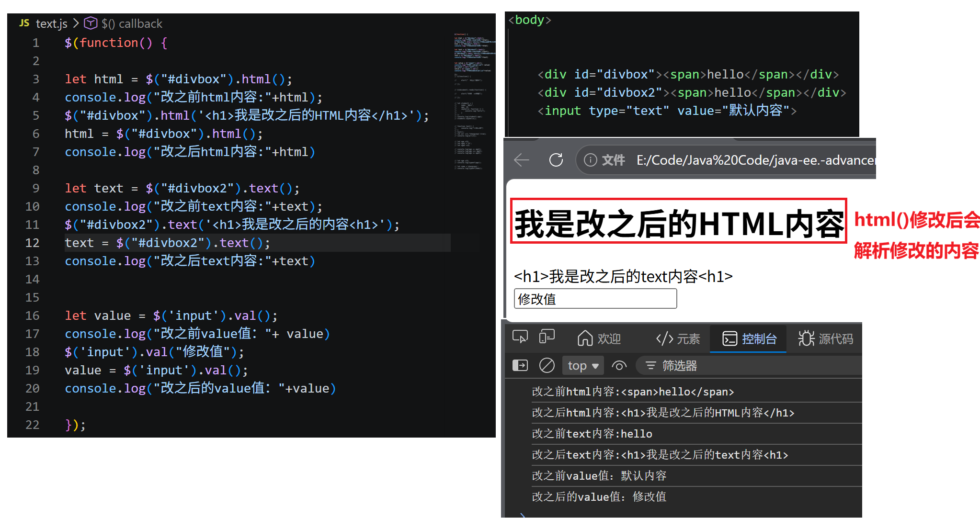
Task: Switch to the 元素 tab
Action: point(678,339)
